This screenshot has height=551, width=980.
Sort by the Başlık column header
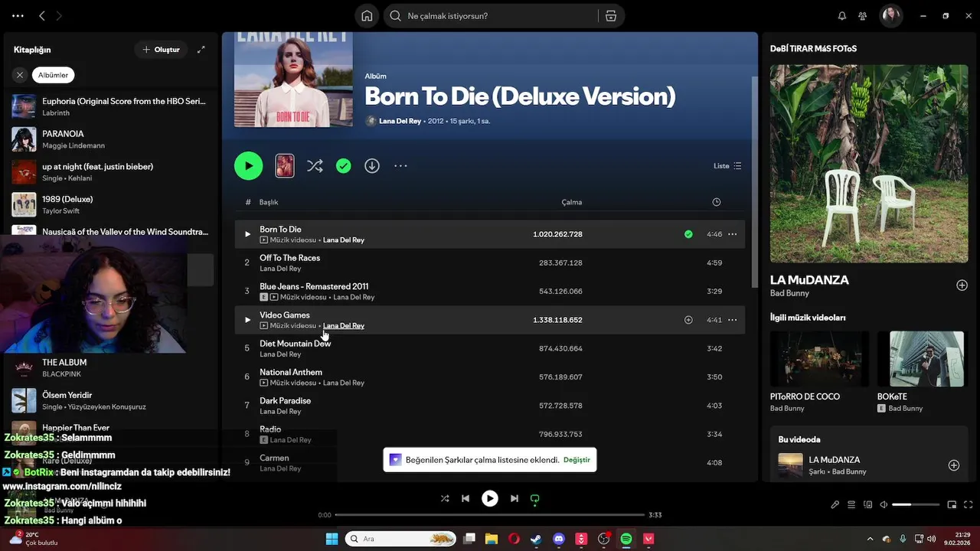(269, 202)
